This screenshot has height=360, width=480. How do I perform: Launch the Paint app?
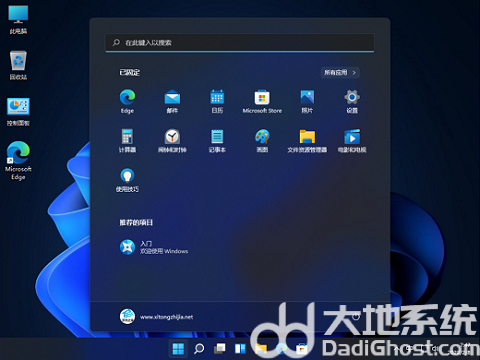[x=262, y=141]
